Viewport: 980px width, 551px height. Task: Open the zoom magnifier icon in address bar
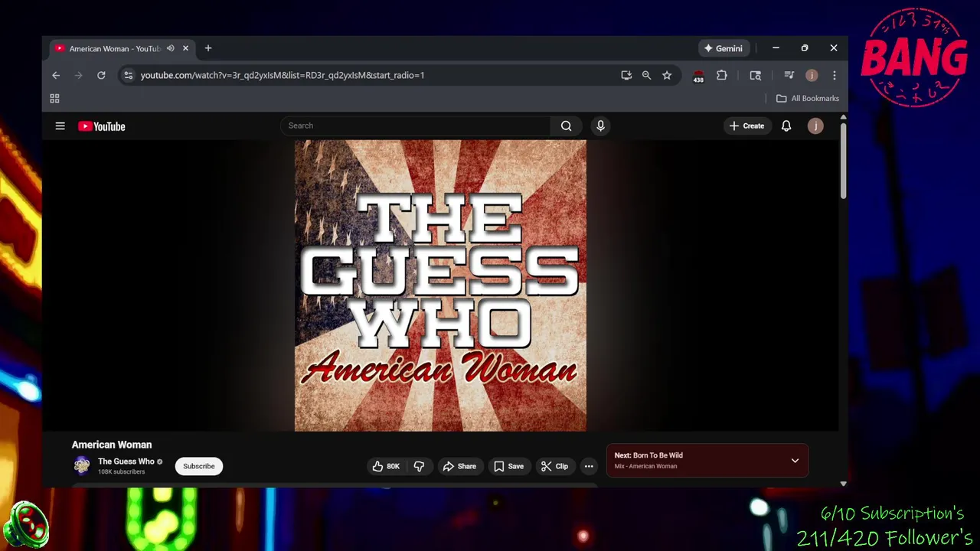coord(646,75)
